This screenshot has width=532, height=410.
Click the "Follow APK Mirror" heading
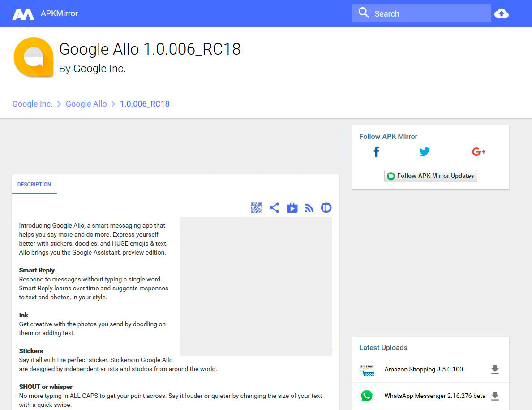[x=388, y=136]
